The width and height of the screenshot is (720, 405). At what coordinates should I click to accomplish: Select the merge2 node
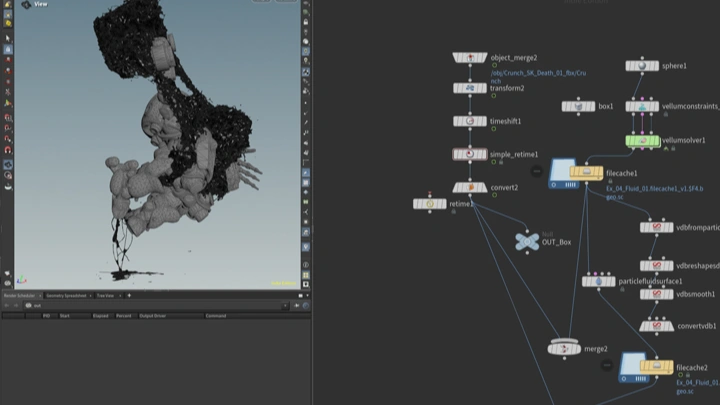564,348
